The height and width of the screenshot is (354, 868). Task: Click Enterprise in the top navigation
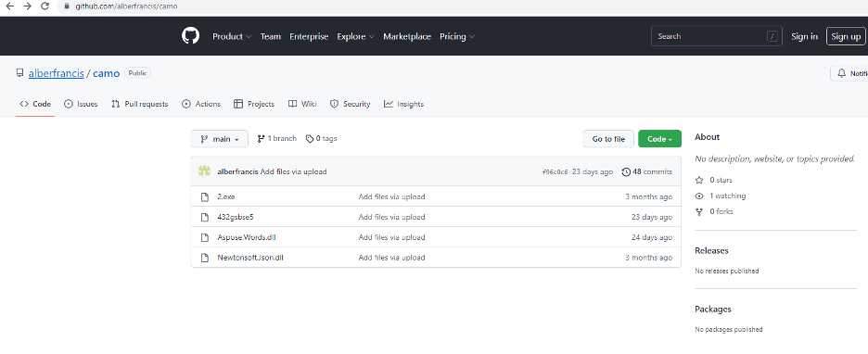pyautogui.click(x=309, y=36)
